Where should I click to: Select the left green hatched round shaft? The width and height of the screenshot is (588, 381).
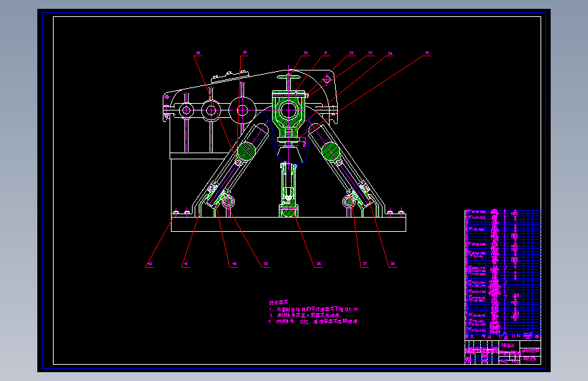pos(246,151)
